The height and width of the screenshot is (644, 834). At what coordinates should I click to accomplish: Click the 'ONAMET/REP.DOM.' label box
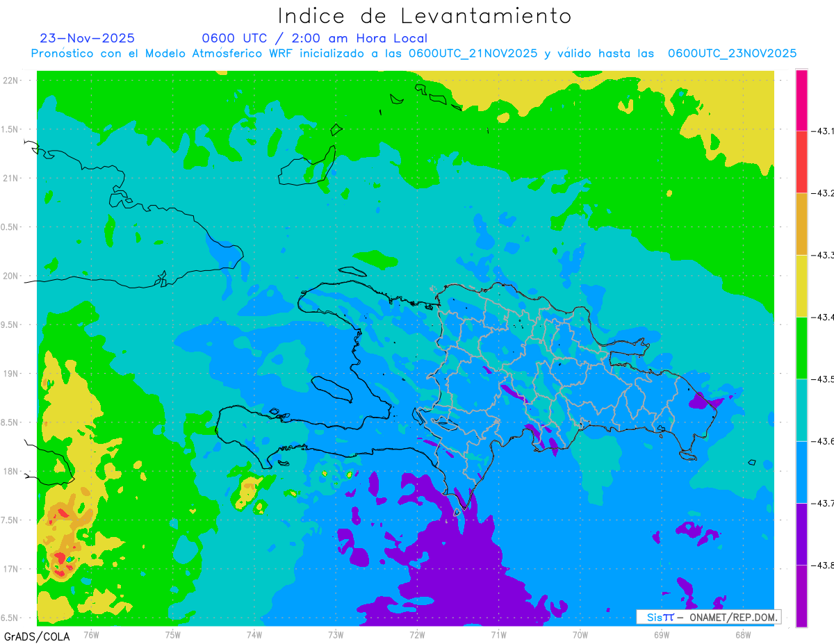pos(709,617)
